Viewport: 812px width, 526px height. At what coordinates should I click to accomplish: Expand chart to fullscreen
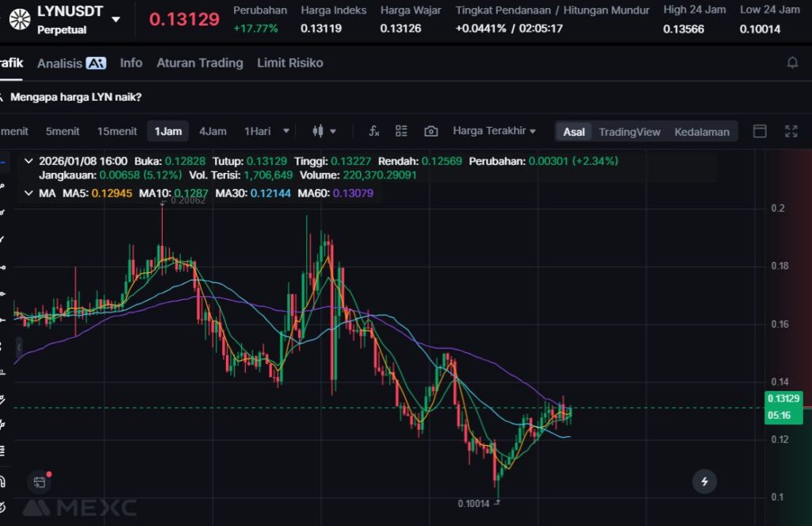pyautogui.click(x=791, y=131)
